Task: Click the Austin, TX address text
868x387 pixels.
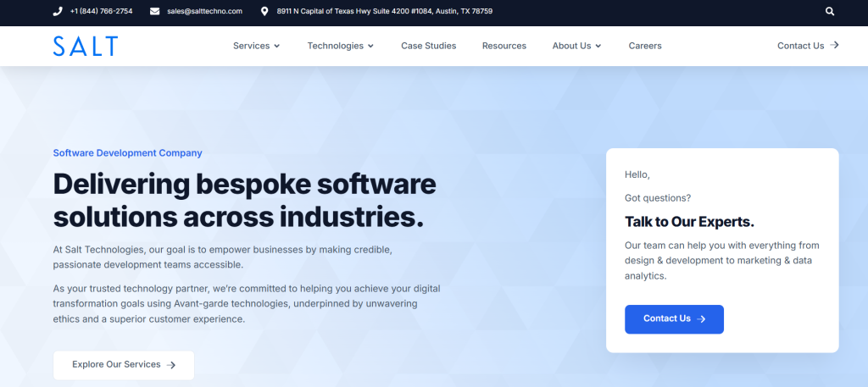Action: [385, 11]
